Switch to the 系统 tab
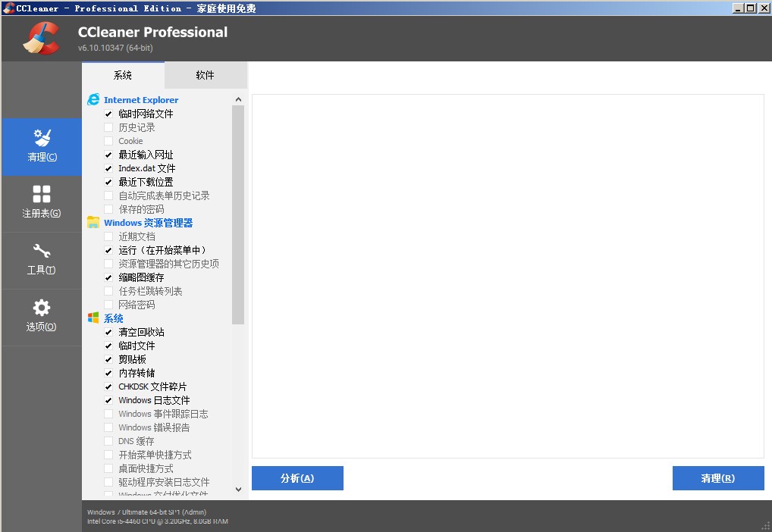Viewport: 772px width, 532px height. click(x=123, y=75)
